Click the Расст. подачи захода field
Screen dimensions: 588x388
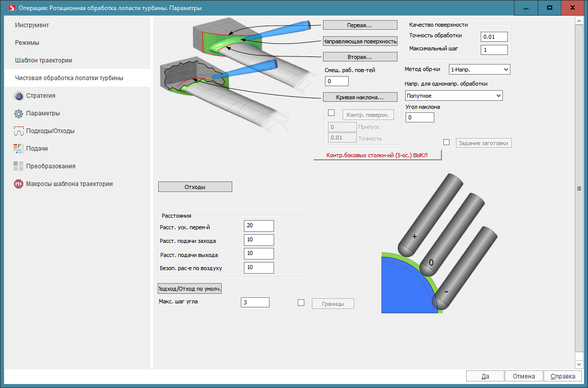(259, 239)
